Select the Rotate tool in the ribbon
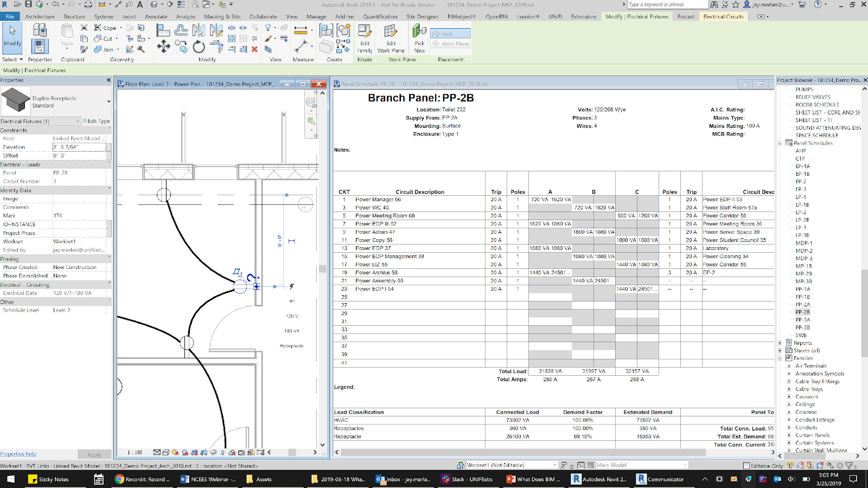The image size is (868, 488). [x=199, y=47]
